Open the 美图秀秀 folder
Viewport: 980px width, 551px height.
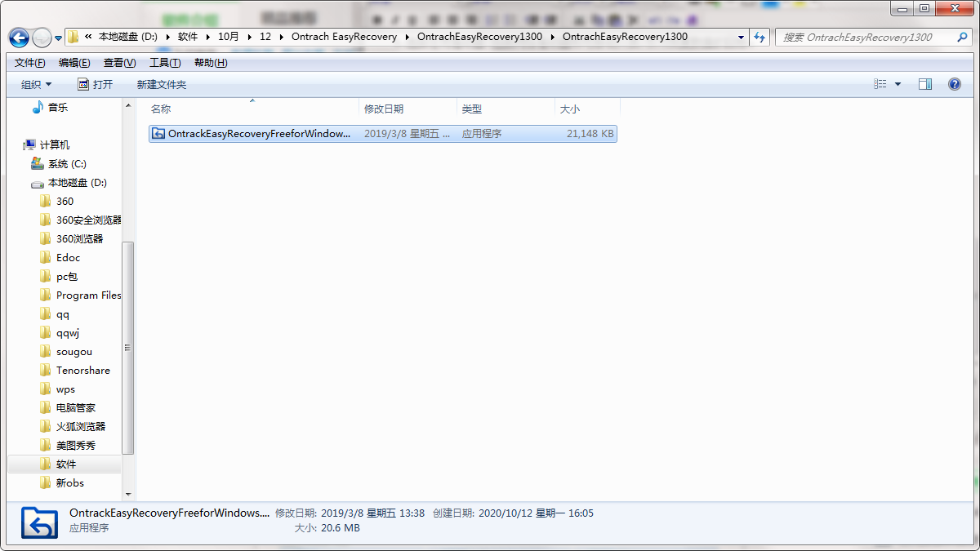point(75,445)
